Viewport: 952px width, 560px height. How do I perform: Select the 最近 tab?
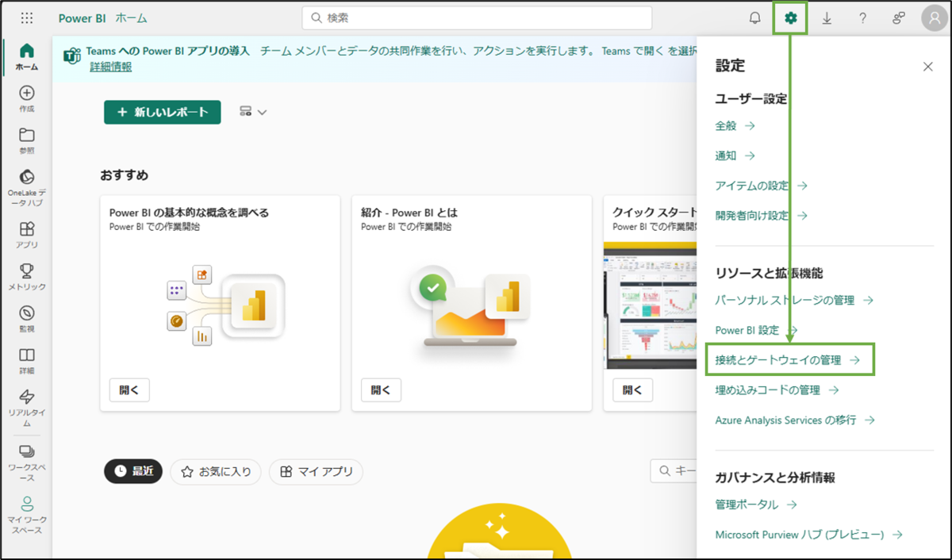[x=133, y=471]
